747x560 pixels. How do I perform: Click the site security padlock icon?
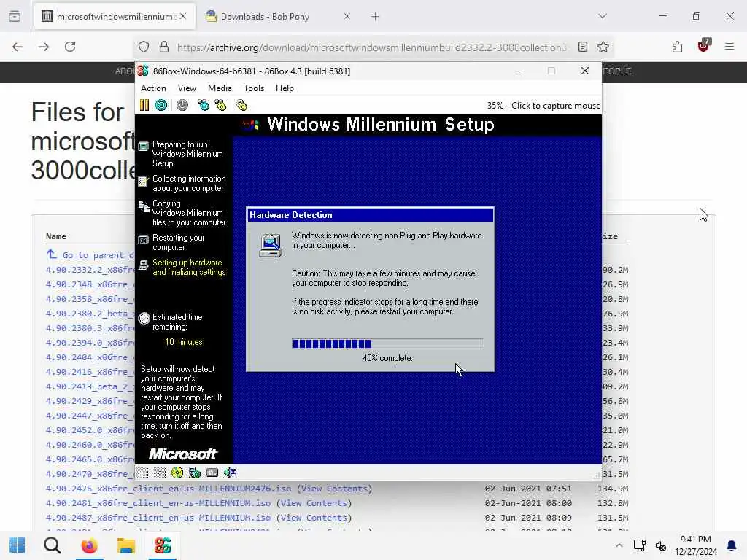164,47
